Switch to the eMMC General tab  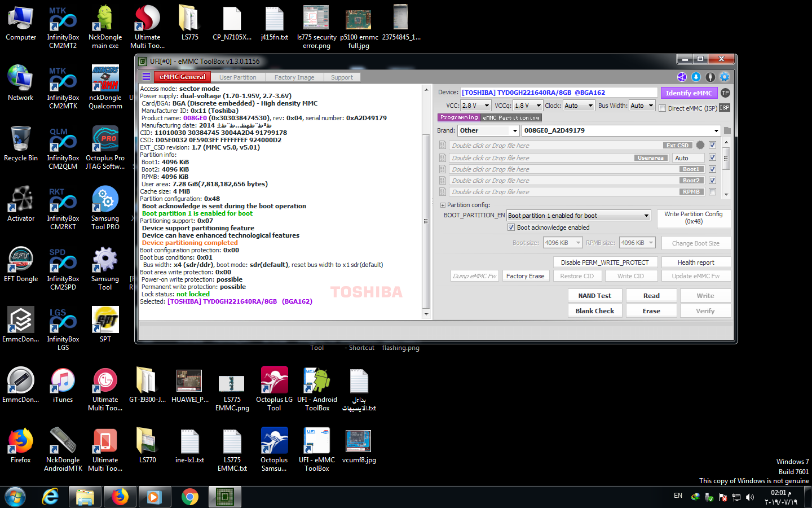tap(182, 77)
